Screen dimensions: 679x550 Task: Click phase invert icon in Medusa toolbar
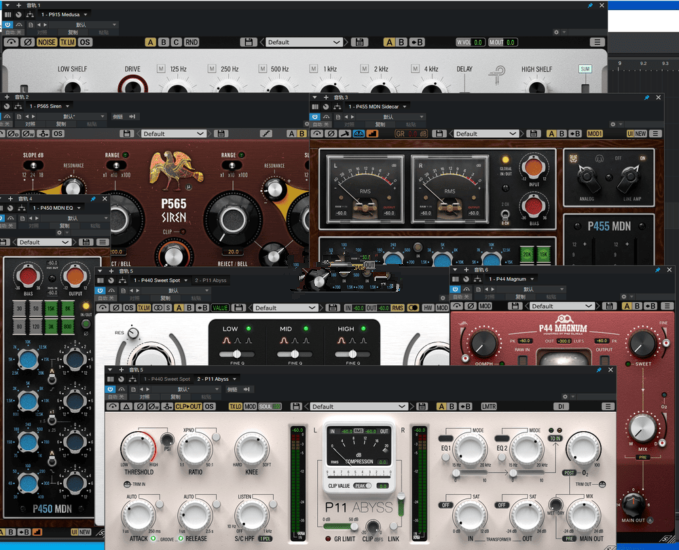coord(28,42)
